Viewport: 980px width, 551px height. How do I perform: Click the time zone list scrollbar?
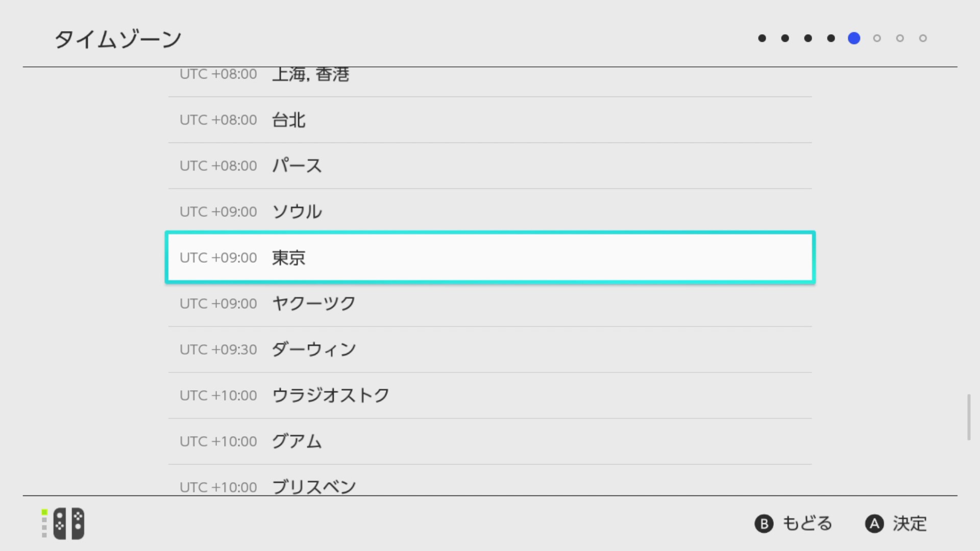click(x=969, y=417)
